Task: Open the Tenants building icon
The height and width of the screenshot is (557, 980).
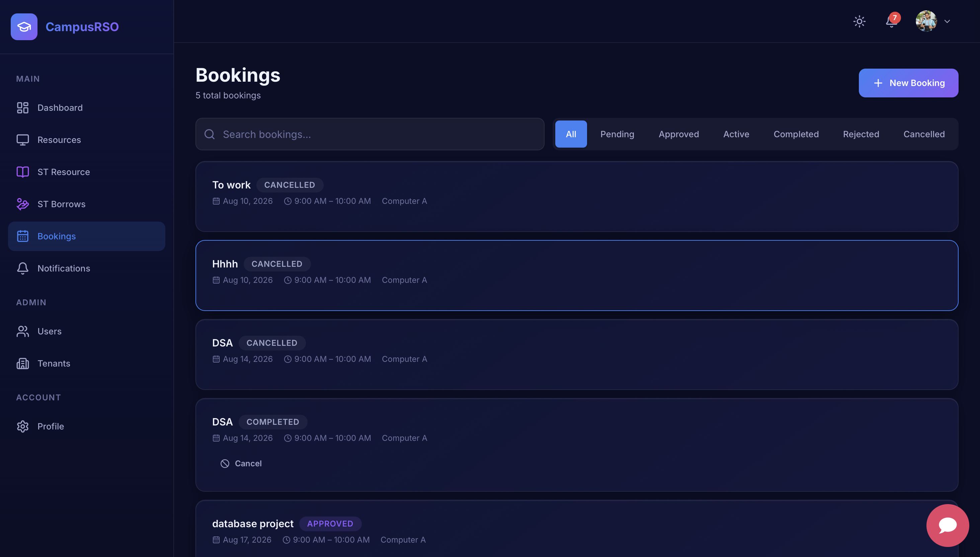Action: click(22, 363)
